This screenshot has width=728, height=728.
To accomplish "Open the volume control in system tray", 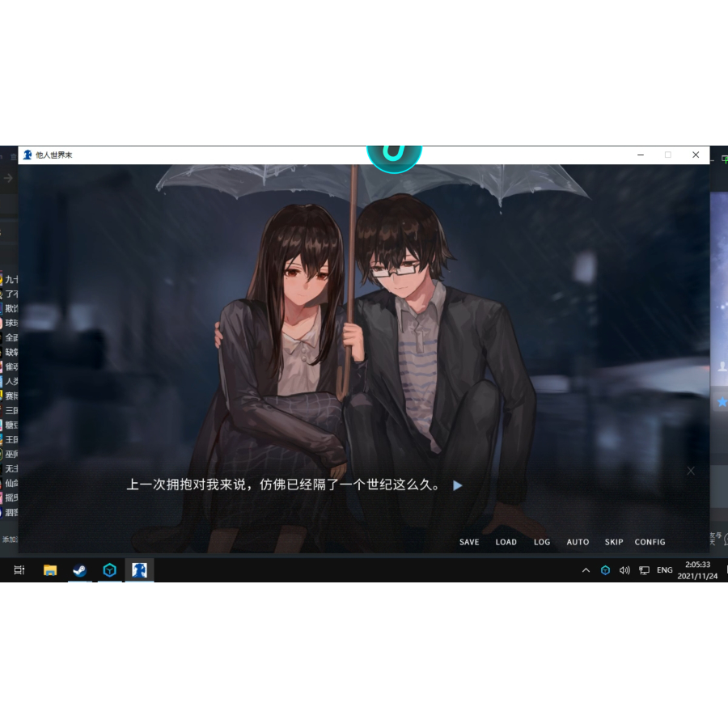I will [624, 570].
